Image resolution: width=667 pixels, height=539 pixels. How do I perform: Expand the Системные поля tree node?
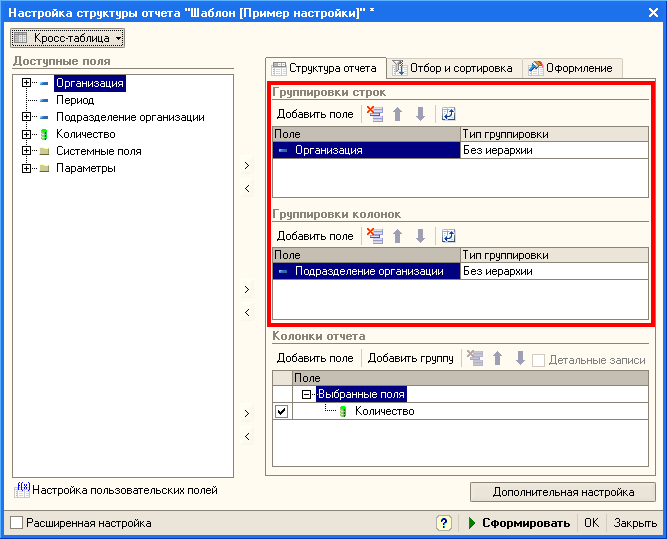point(27,151)
